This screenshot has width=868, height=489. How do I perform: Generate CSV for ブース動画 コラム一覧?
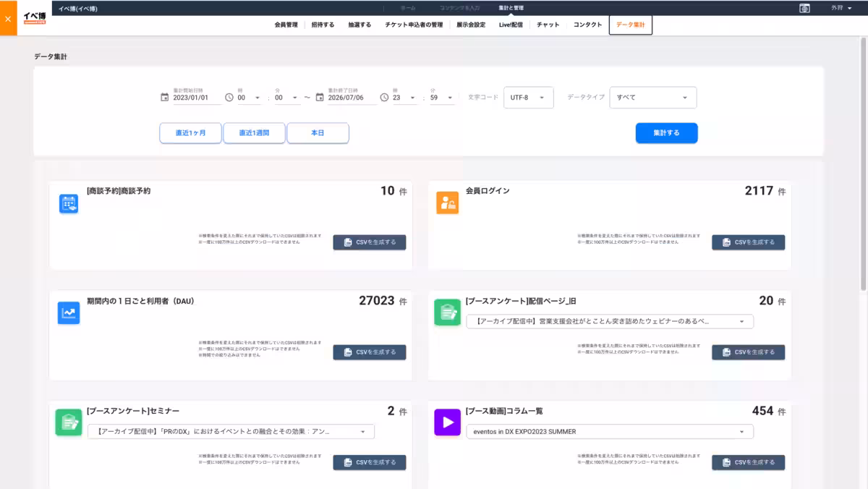(x=749, y=462)
